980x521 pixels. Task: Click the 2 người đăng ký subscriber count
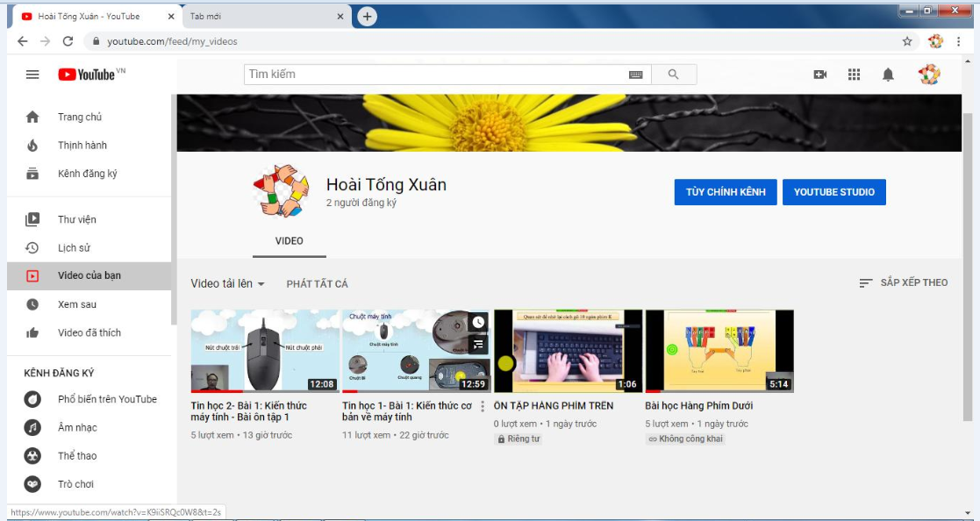361,203
